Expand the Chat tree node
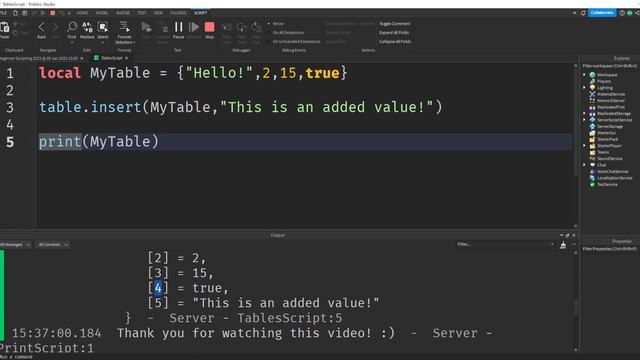 pyautogui.click(x=584, y=165)
